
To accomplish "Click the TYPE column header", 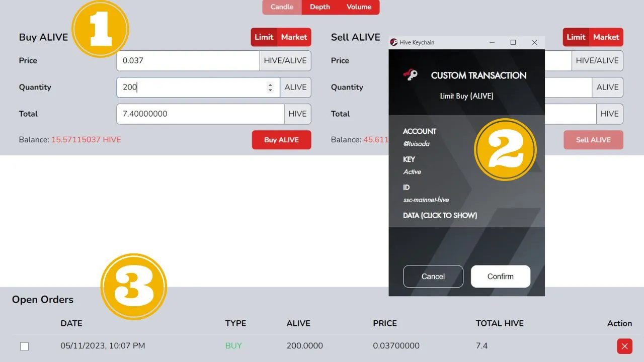I will point(235,323).
